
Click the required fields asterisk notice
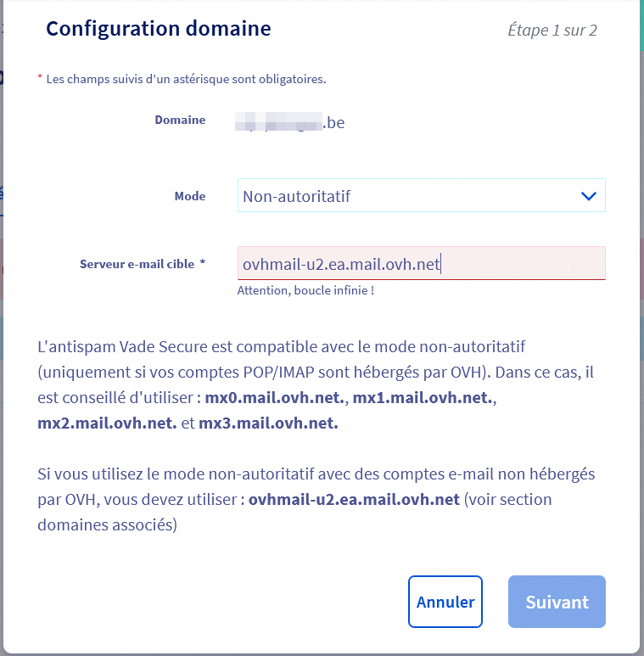pos(182,79)
